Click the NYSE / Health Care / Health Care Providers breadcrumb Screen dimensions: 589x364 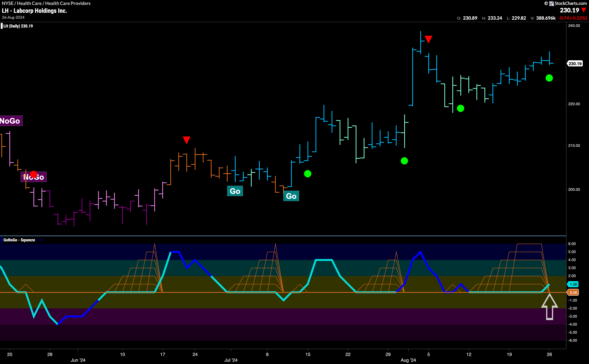[46, 3]
